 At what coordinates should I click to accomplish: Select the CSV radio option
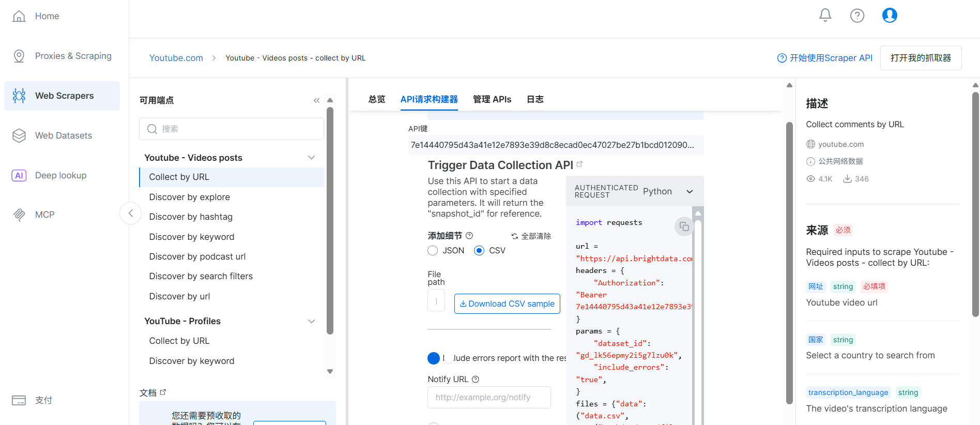[479, 250]
